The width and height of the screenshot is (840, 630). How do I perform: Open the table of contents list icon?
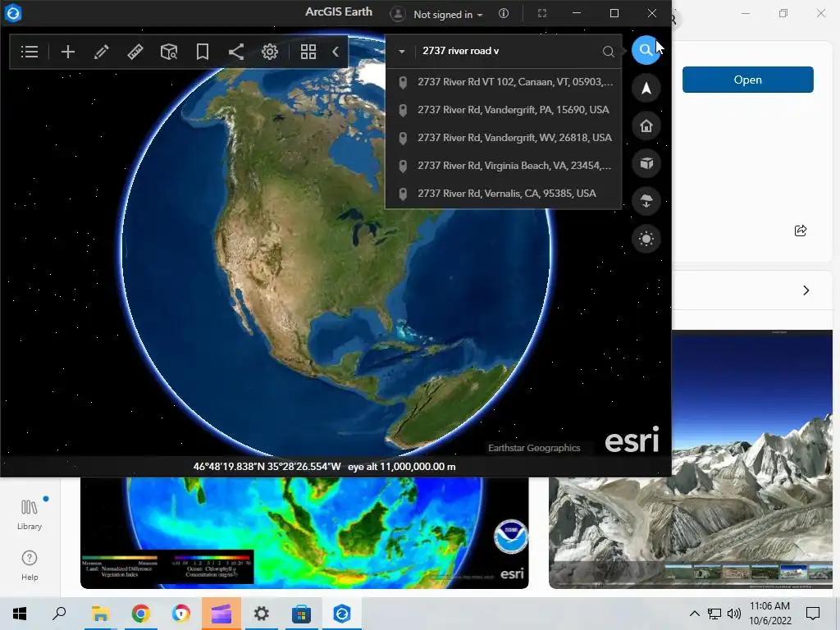(x=30, y=52)
